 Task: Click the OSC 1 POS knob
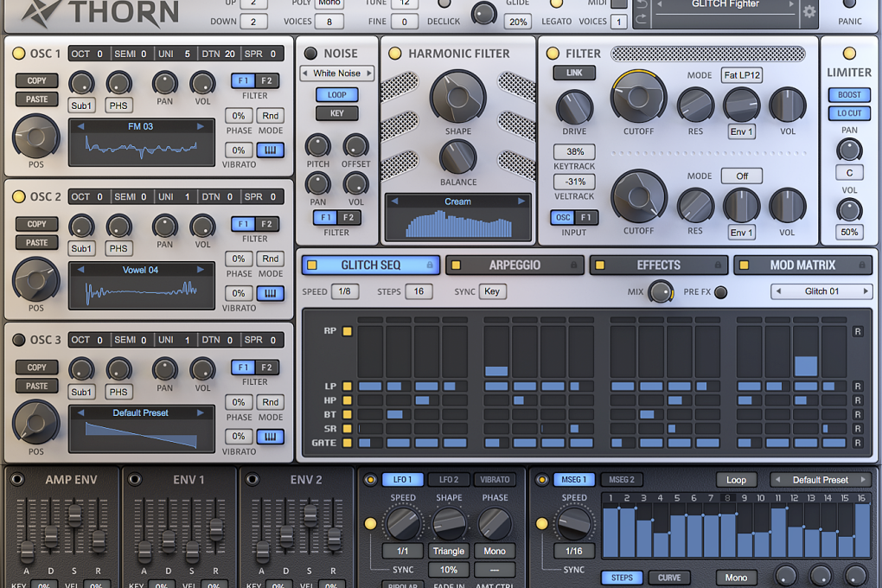pyautogui.click(x=36, y=136)
